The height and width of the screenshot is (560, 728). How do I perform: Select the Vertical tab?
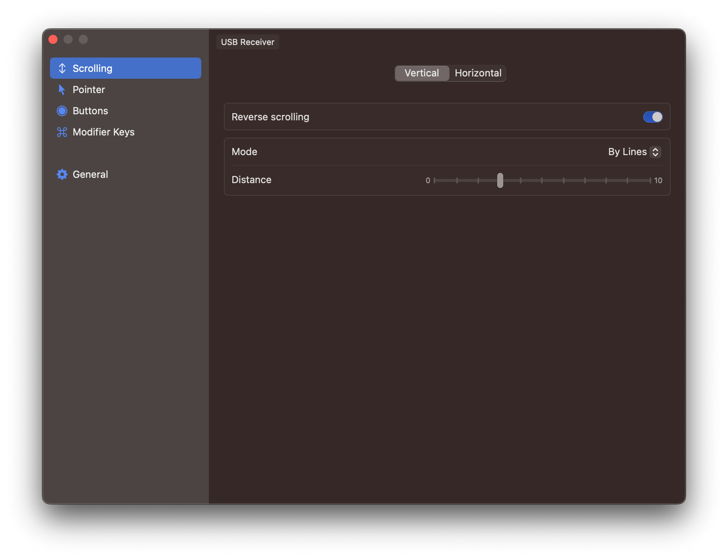click(x=422, y=73)
